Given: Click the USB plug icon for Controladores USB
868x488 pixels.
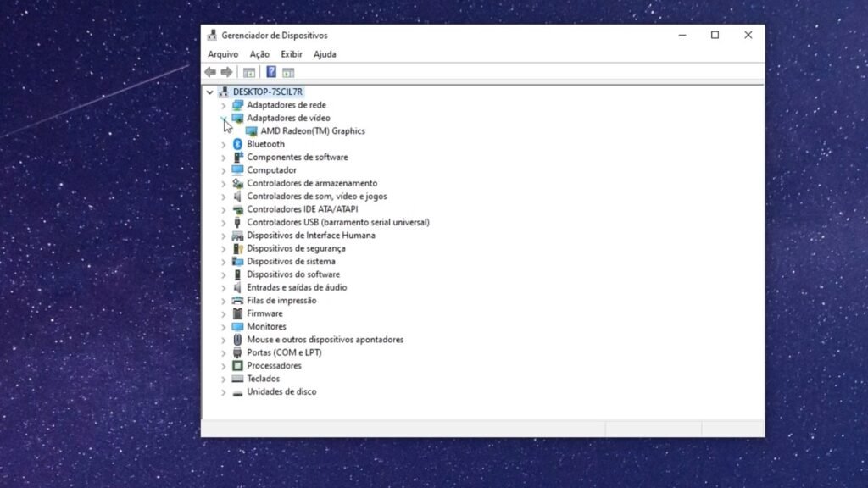Looking at the screenshot, I should coord(237,223).
